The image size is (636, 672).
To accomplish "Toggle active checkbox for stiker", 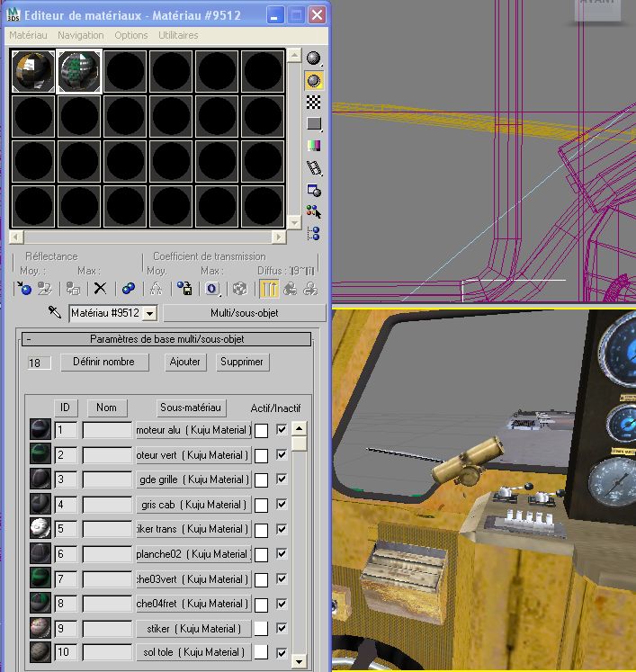I will (x=282, y=628).
